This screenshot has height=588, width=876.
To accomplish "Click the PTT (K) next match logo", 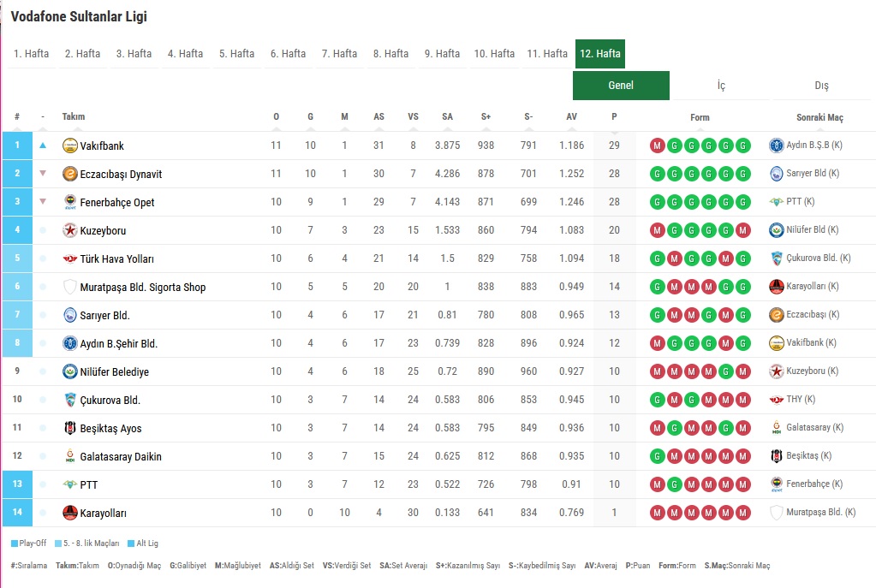I will point(777,202).
